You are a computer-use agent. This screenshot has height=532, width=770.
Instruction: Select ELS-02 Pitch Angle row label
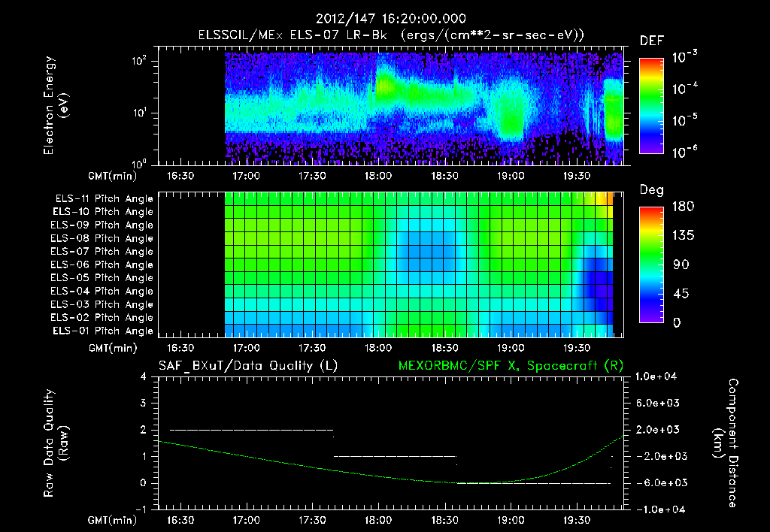tap(102, 318)
